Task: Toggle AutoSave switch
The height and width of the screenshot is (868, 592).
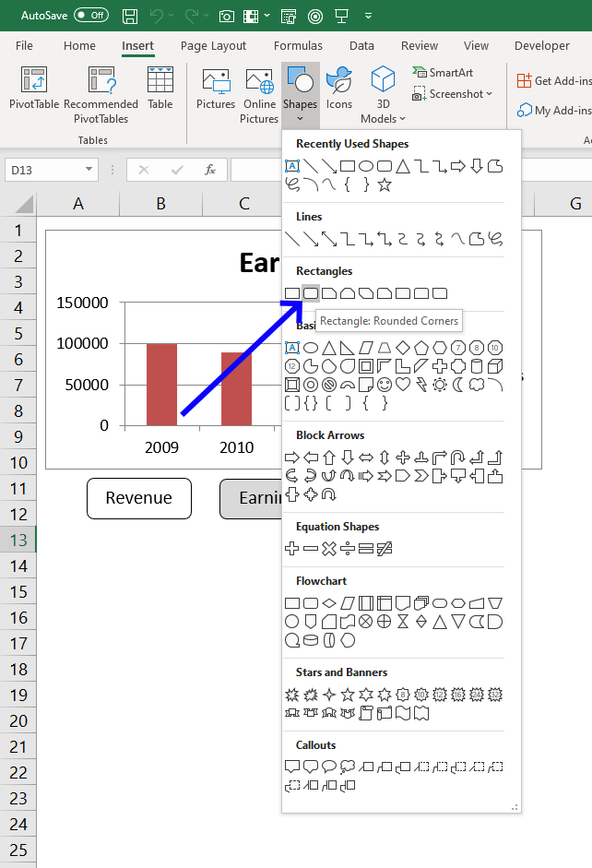Action: [91, 15]
